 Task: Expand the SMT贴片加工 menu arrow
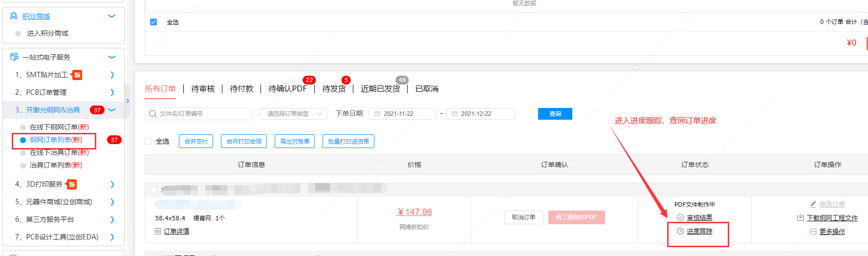coord(112,75)
